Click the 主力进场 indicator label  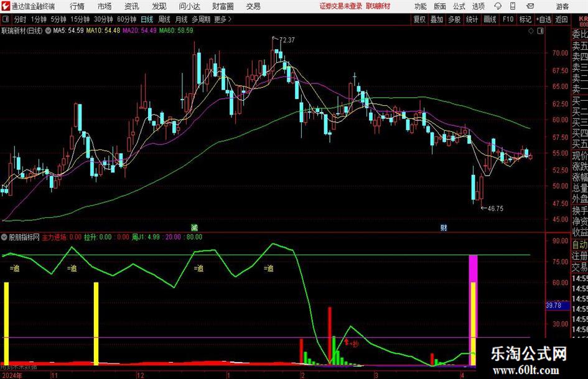54,237
